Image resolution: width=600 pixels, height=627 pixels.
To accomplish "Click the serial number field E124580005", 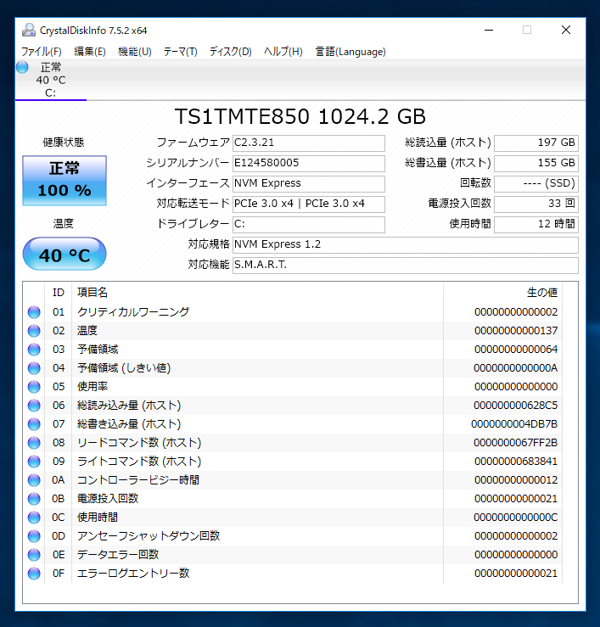I will 309,164.
